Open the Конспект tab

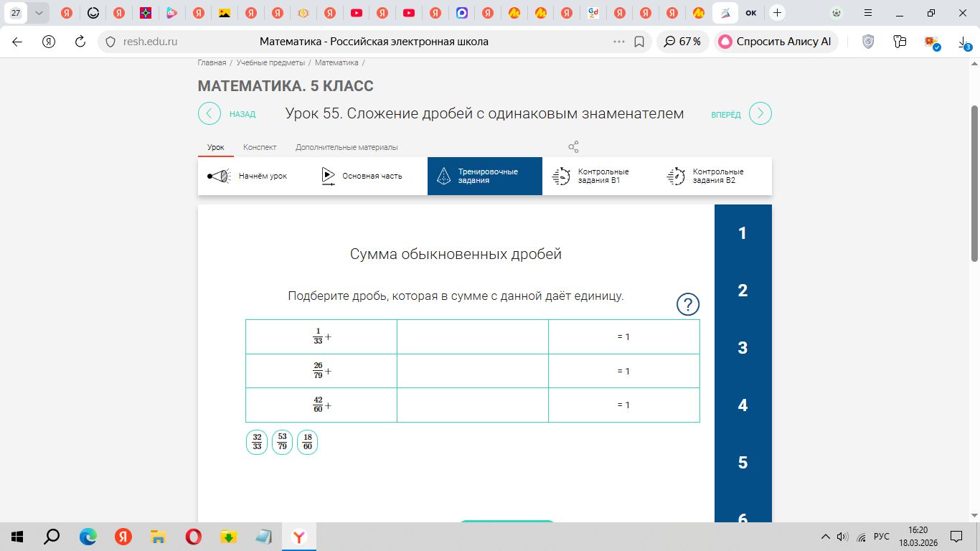point(260,147)
